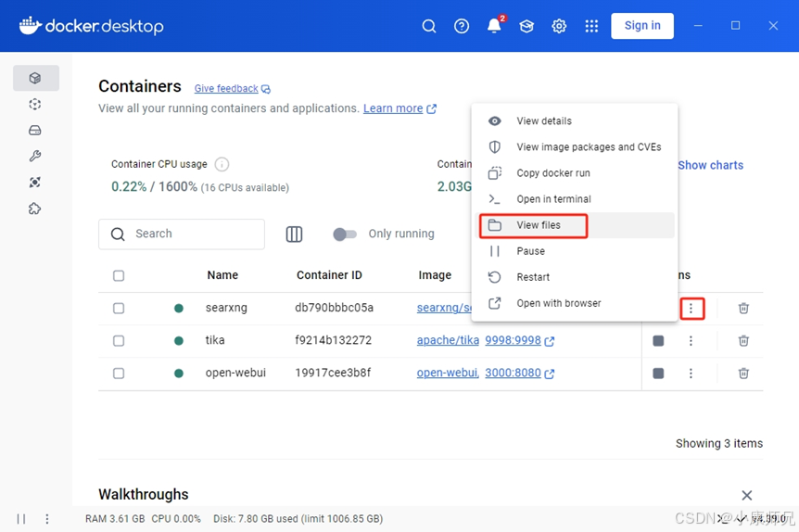Click the open-webui container name

pyautogui.click(x=235, y=373)
